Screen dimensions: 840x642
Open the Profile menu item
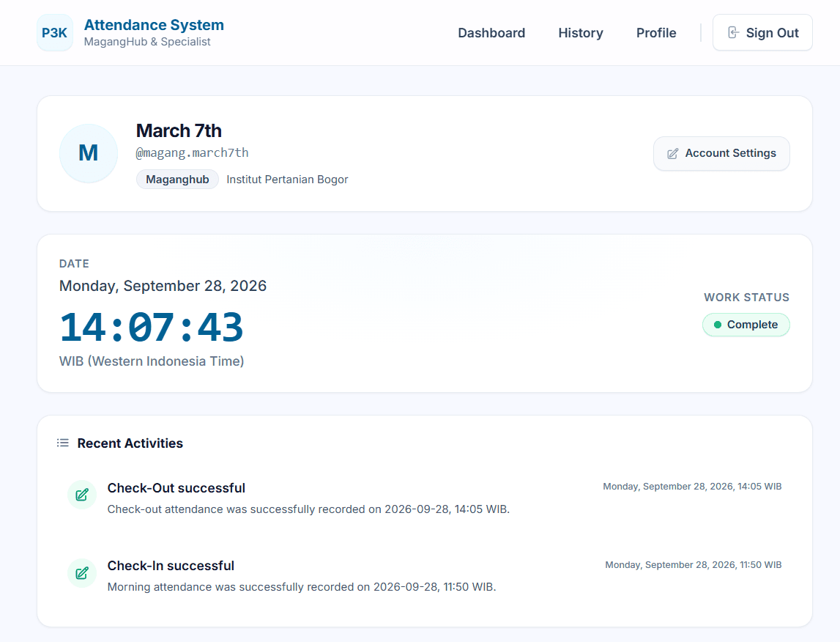click(656, 33)
